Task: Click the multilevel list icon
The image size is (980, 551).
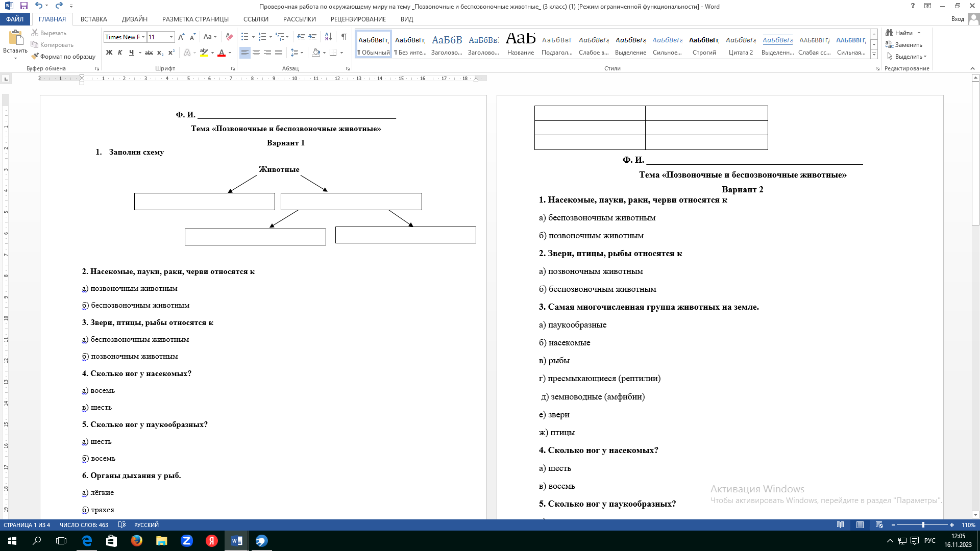Action: tap(280, 37)
